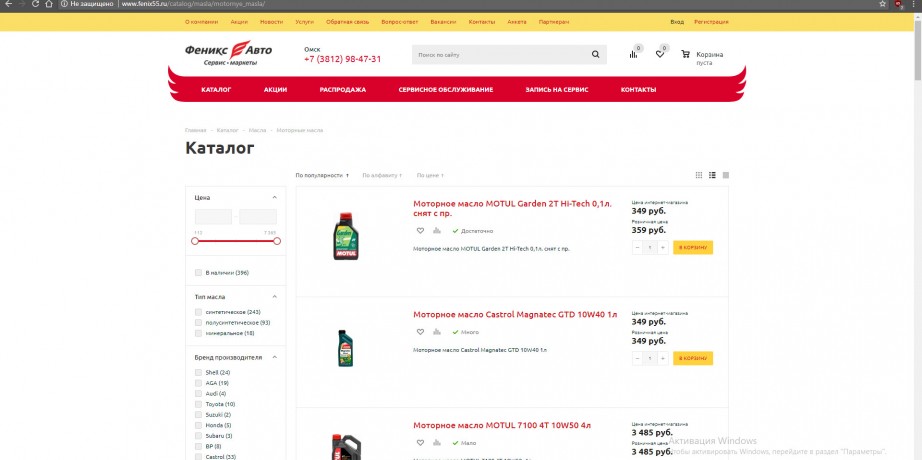Open the РАСПРОДАЖА menu item
Screen dimensions: 922x460
343,90
